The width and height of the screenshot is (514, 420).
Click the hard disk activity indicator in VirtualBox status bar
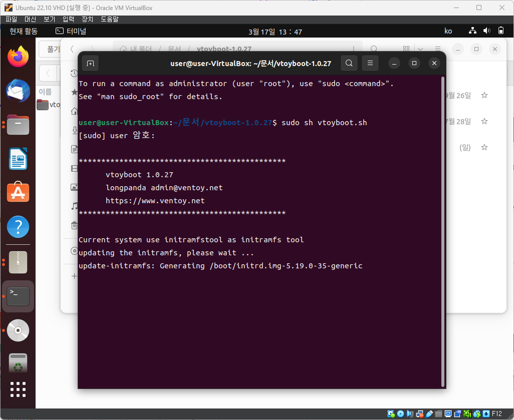coord(391,414)
